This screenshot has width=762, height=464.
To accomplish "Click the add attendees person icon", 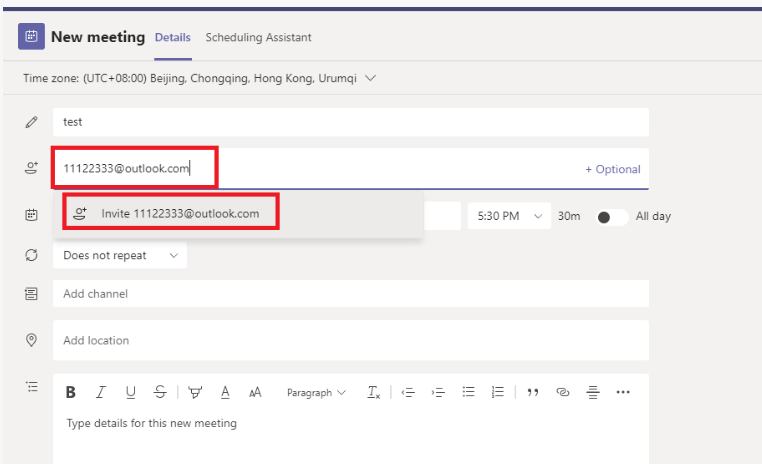I will (x=32, y=168).
